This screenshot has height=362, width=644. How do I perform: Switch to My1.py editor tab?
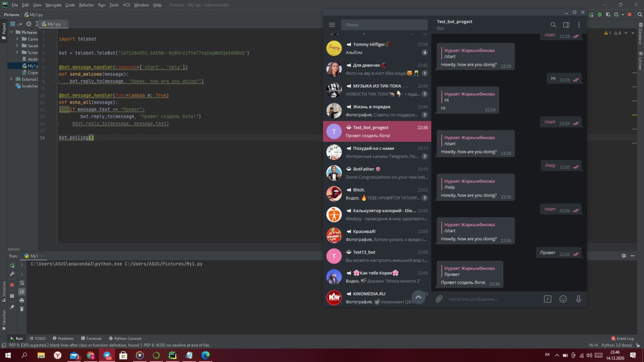[54, 24]
